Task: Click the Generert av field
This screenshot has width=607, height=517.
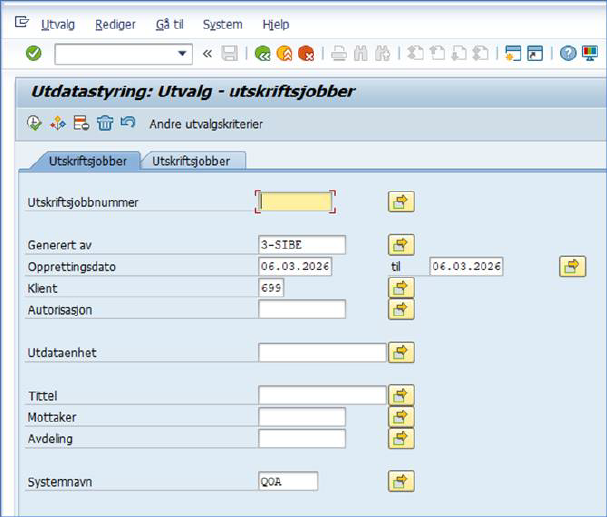Action: (302, 245)
